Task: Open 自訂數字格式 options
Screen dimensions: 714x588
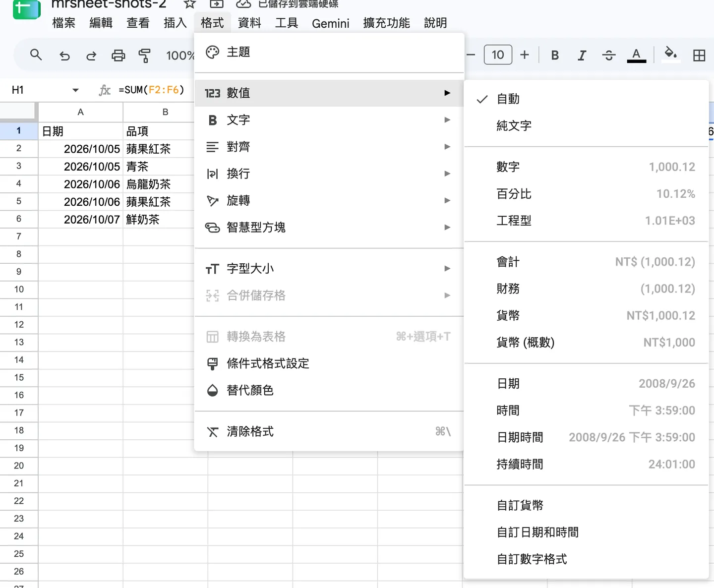Action: click(x=586, y=559)
